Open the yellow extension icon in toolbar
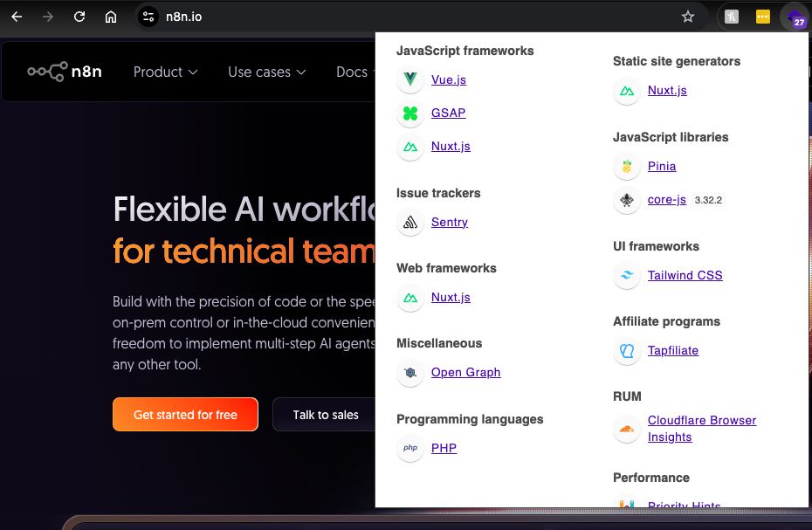Viewport: 812px width, 530px height. pyautogui.click(x=763, y=17)
